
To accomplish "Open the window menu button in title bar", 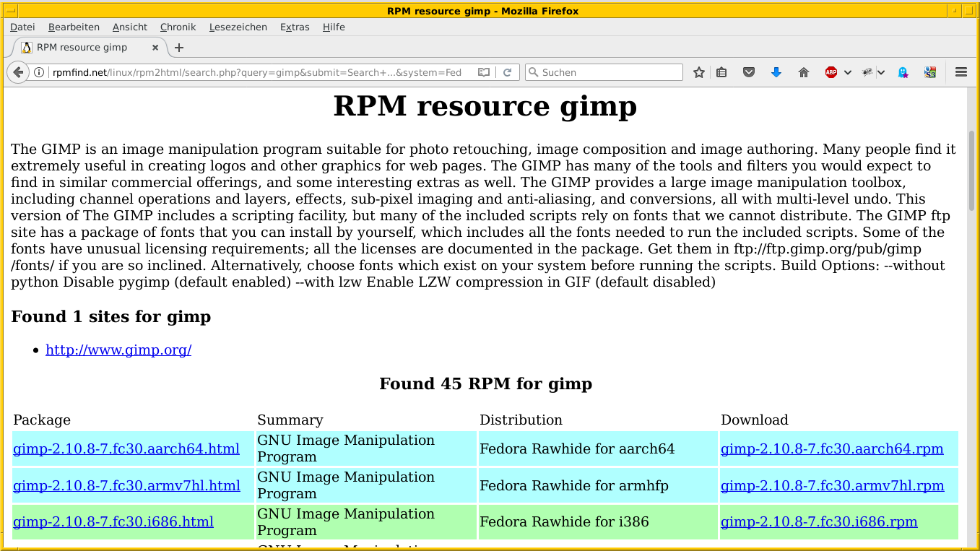I will point(10,10).
